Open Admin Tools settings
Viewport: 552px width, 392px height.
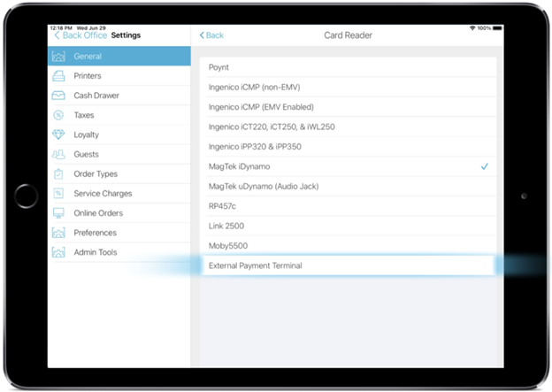(x=119, y=252)
